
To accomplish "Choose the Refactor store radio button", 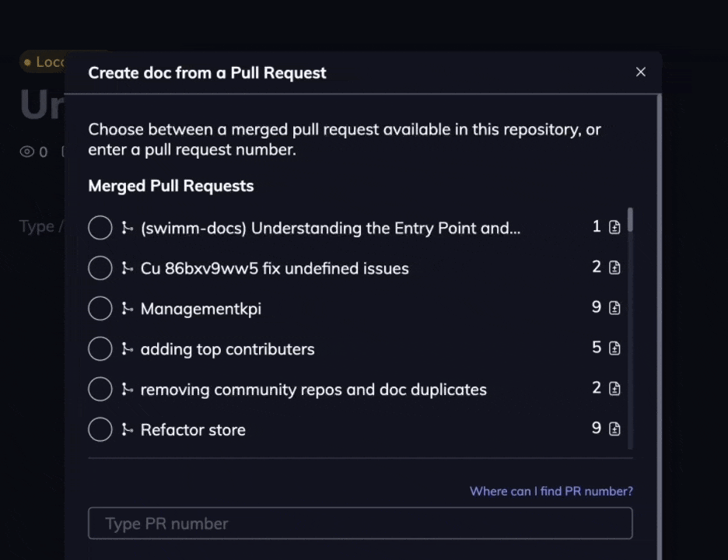I will point(100,429).
